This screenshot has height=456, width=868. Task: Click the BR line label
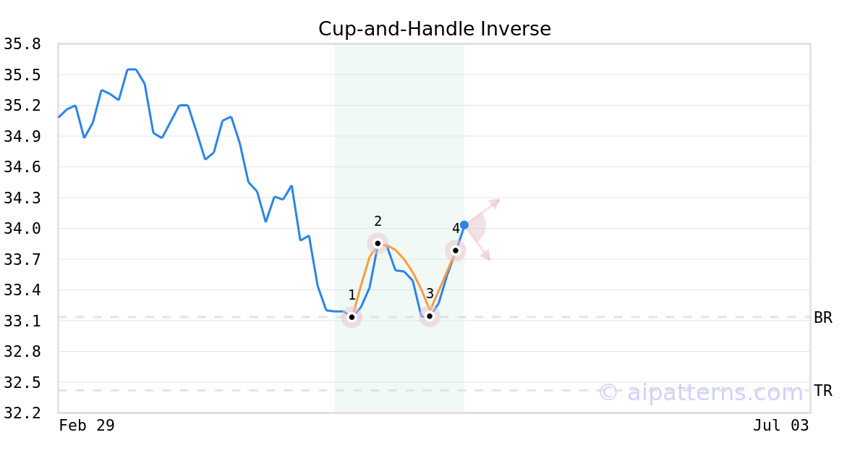tap(823, 318)
